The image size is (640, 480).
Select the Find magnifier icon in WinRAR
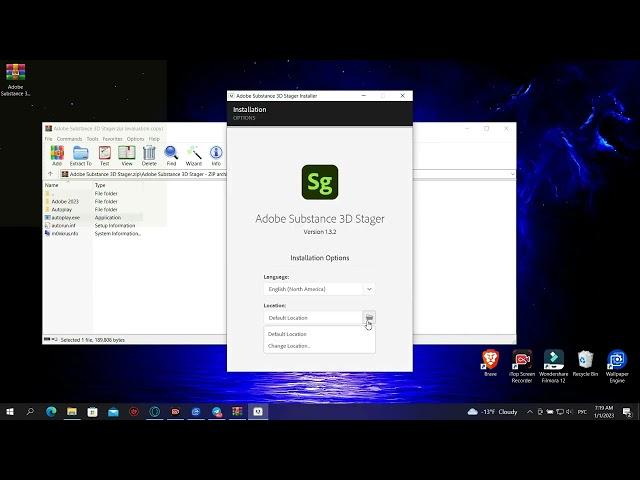click(x=171, y=156)
